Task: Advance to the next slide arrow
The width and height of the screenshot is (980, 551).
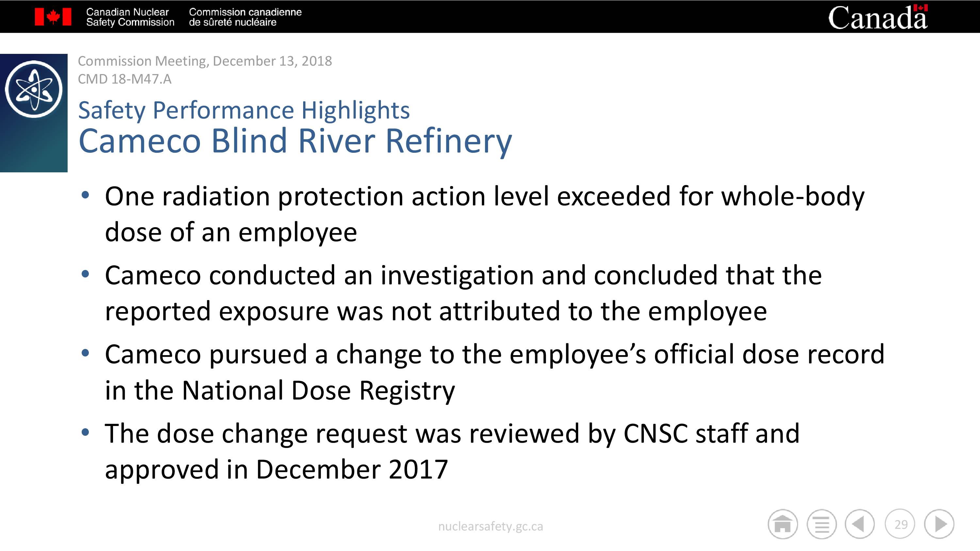Action: [x=939, y=524]
